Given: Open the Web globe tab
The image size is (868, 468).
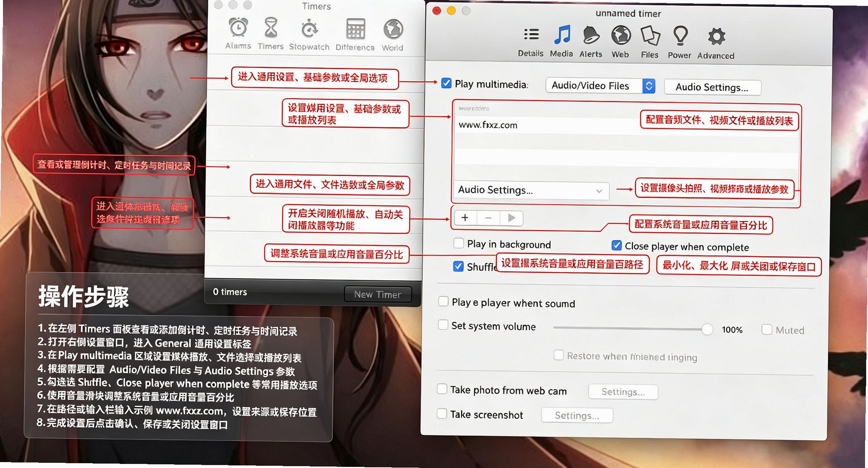Looking at the screenshot, I should (x=621, y=42).
